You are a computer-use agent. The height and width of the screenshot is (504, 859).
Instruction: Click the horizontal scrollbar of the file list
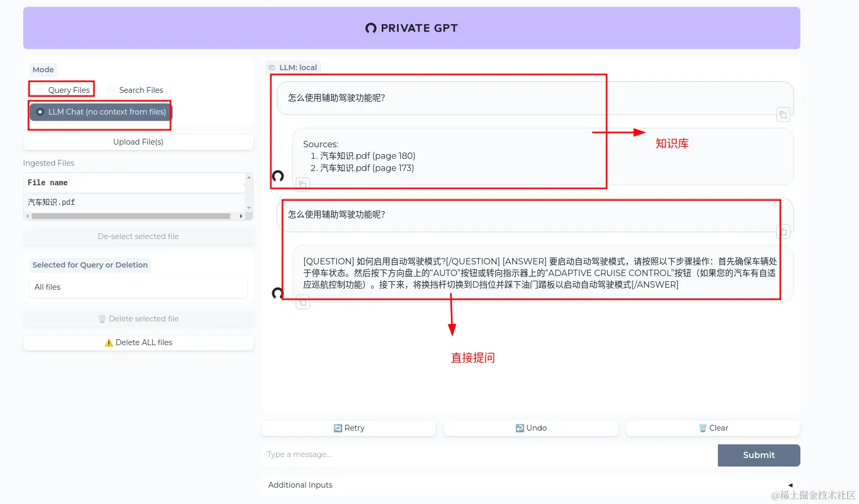coord(131,216)
